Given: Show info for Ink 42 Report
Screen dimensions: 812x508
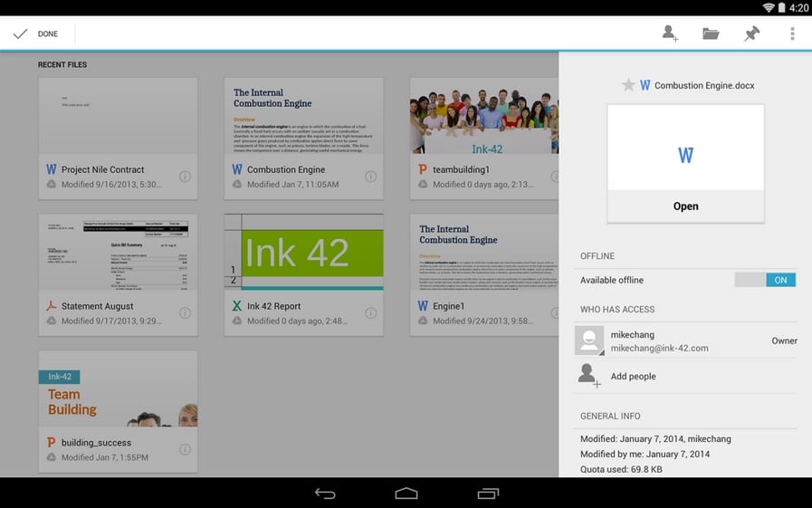Looking at the screenshot, I should click(x=371, y=312).
